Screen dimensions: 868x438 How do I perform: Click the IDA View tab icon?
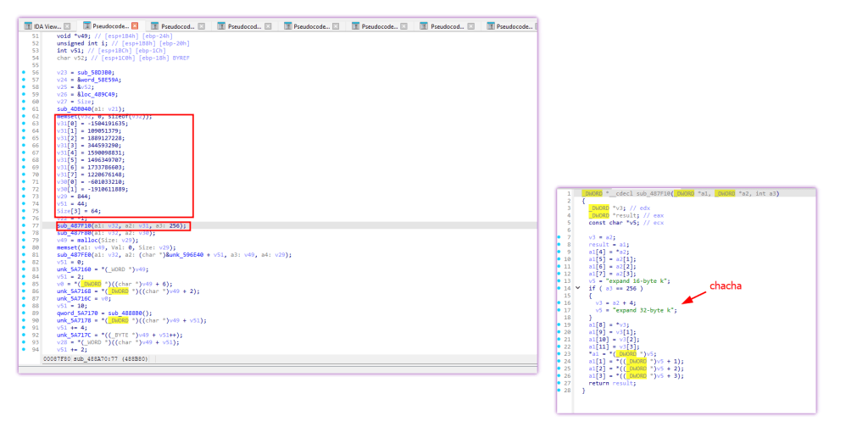pyautogui.click(x=28, y=26)
